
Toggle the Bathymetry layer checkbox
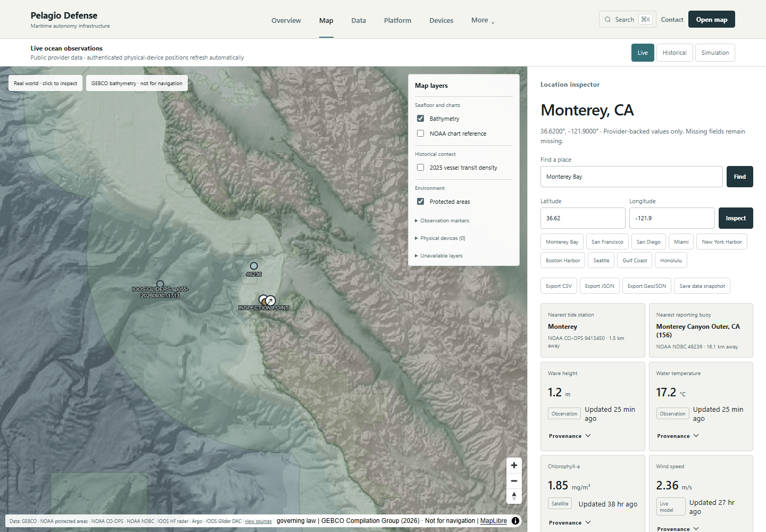(x=420, y=119)
